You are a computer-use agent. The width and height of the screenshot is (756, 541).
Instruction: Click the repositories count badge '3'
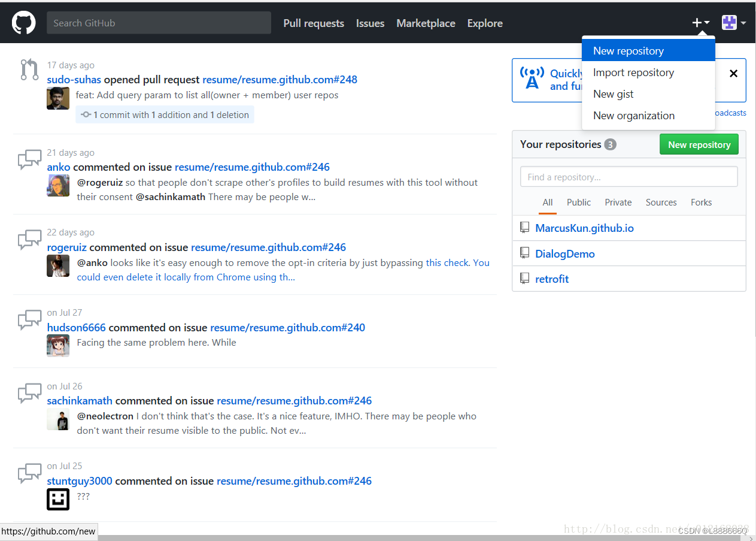tap(610, 144)
